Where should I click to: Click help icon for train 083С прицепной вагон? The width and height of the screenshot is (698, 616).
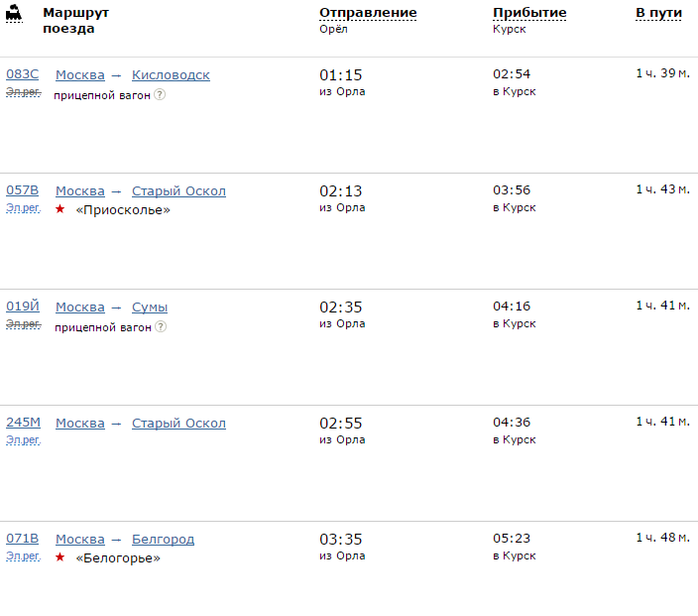tap(160, 95)
